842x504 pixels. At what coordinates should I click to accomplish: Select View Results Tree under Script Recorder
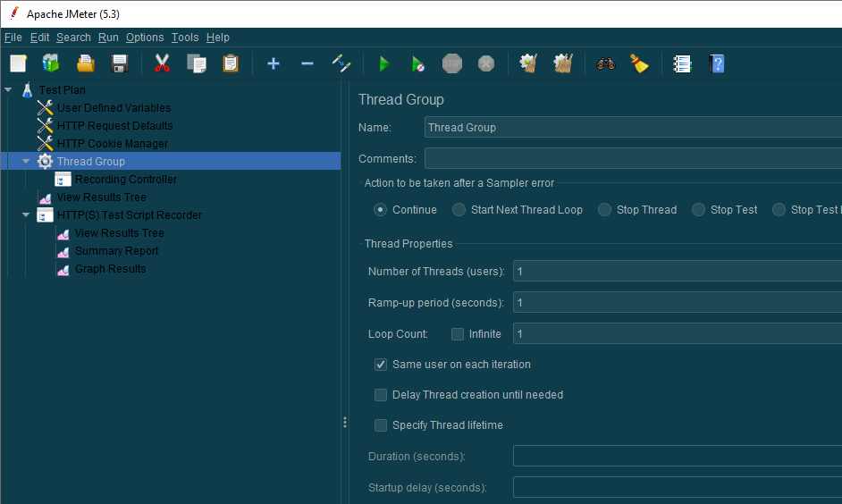click(x=110, y=233)
